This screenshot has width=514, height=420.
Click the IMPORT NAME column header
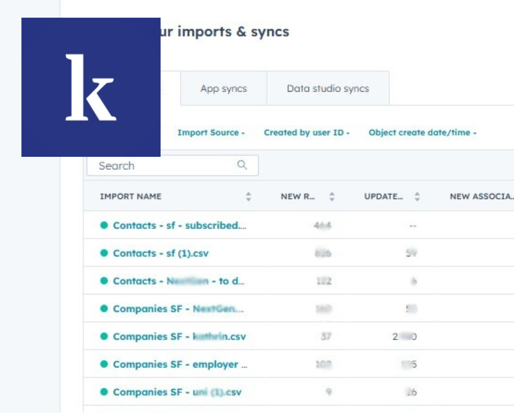(x=131, y=196)
